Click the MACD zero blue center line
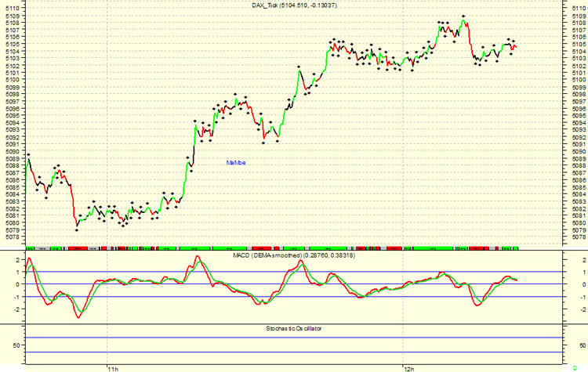This screenshot has height=372, width=588. point(294,284)
